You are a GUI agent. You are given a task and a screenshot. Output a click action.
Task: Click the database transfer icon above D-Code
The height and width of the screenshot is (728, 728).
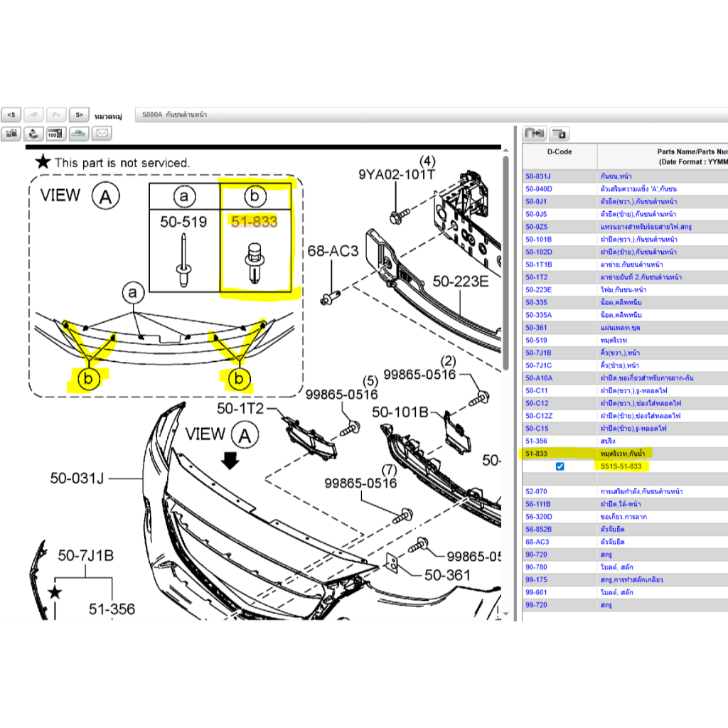534,133
